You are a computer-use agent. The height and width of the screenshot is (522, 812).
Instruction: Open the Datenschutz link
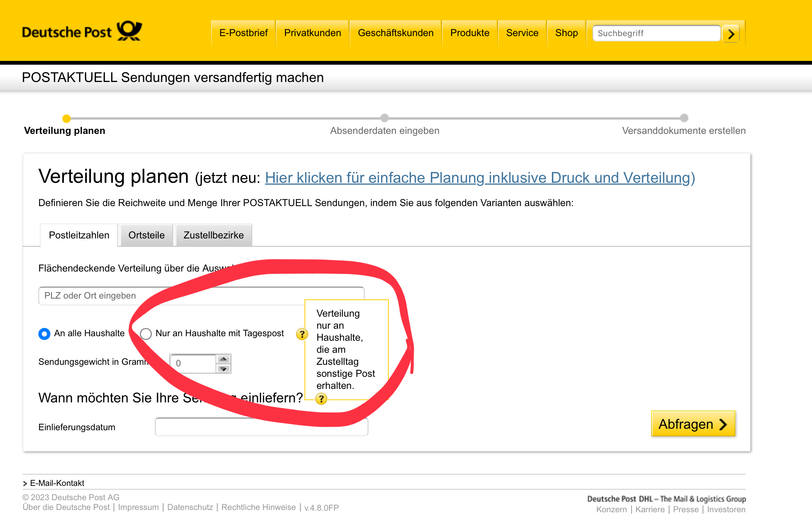[190, 507]
